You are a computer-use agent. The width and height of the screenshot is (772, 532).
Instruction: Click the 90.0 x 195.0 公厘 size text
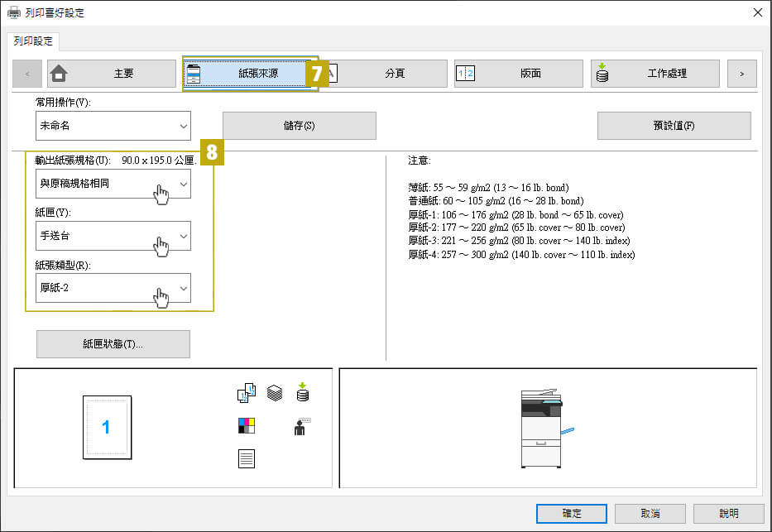pos(159,161)
